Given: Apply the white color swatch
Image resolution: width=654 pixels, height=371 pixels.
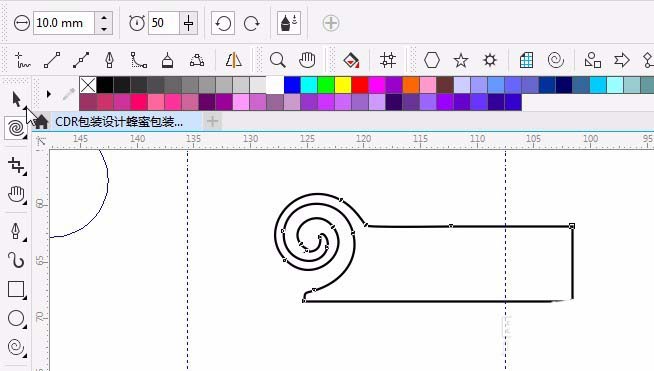Looking at the screenshot, I should pyautogui.click(x=275, y=85).
